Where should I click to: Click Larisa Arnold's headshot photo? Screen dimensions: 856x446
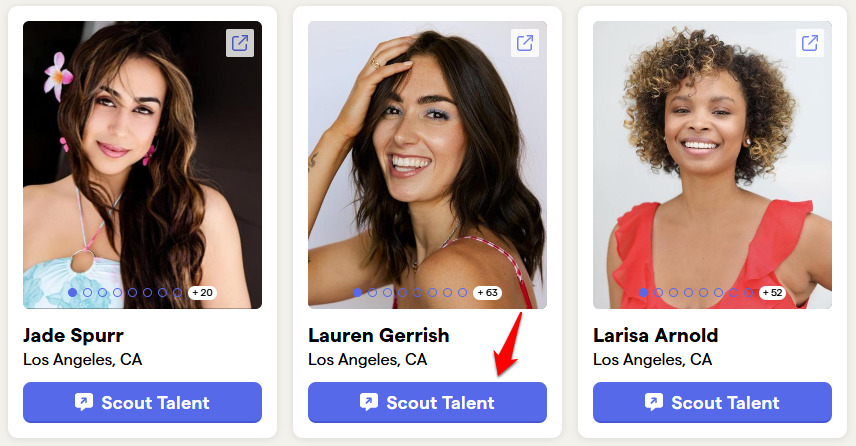(x=712, y=165)
